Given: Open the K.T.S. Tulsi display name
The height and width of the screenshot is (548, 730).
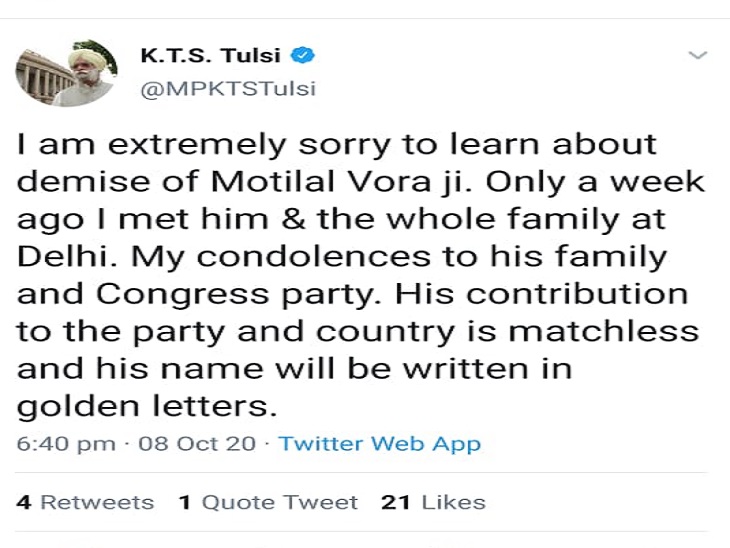Looking at the screenshot, I should tap(210, 55).
